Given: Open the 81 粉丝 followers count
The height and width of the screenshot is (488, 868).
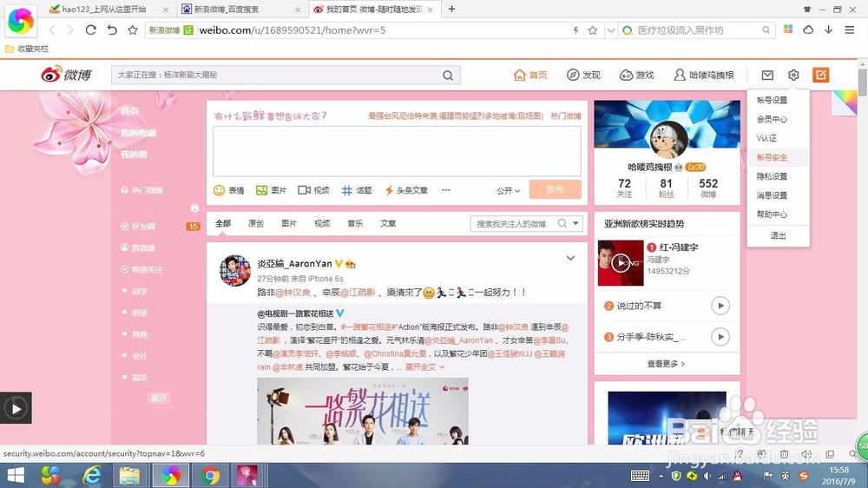Looking at the screenshot, I should click(666, 188).
